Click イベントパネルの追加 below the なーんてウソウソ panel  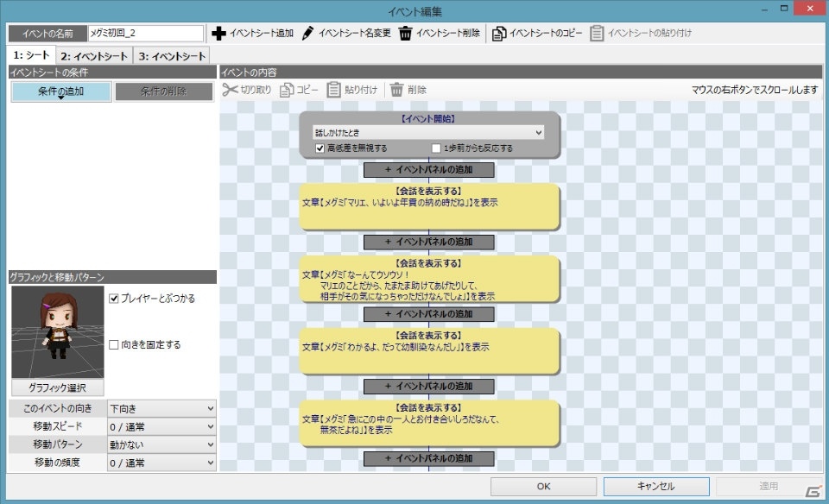pyautogui.click(x=429, y=314)
